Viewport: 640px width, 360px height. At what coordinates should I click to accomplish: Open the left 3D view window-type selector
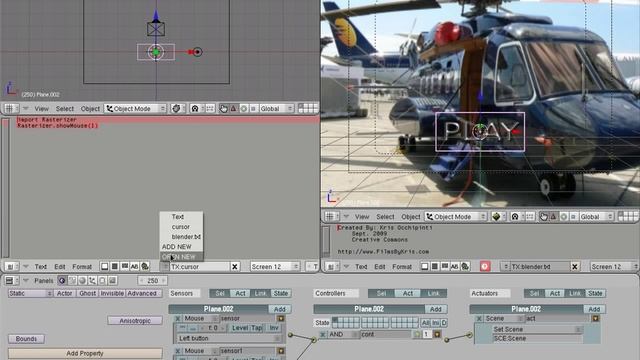pyautogui.click(x=11, y=109)
